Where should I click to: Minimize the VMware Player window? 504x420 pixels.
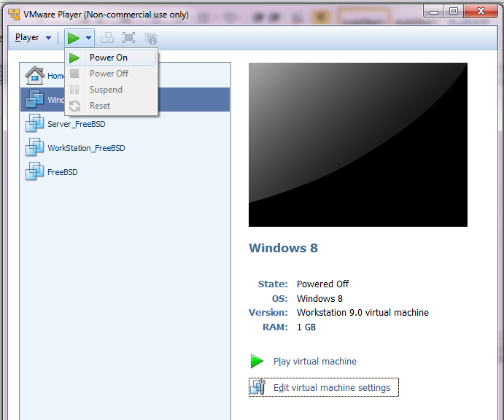coord(434,12)
